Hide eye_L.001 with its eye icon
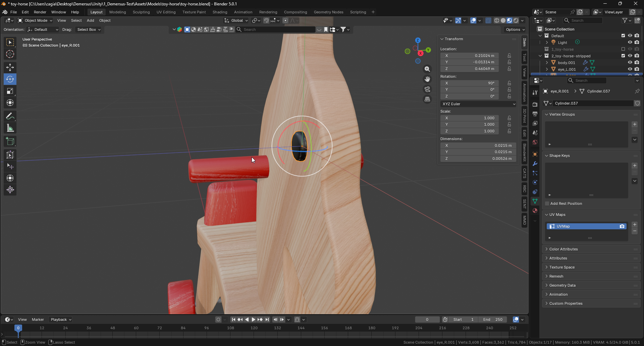This screenshot has width=644, height=346. coord(630,69)
